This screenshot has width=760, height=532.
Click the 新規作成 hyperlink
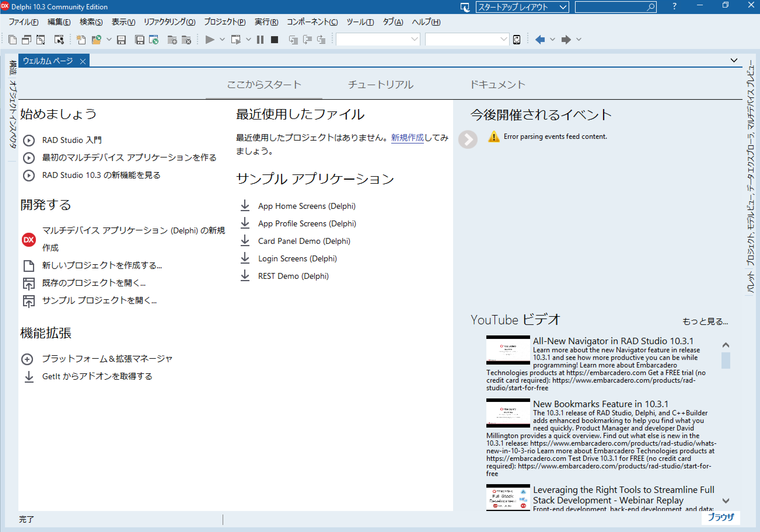tap(407, 138)
